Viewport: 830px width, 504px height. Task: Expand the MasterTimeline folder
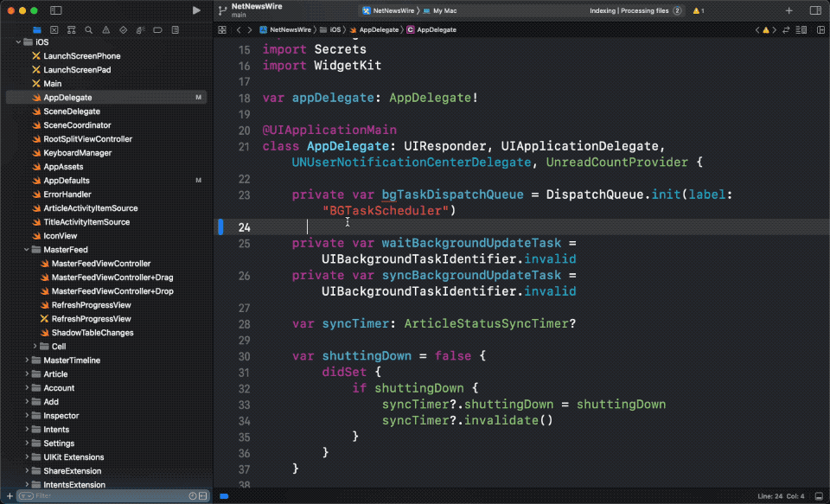[27, 360]
